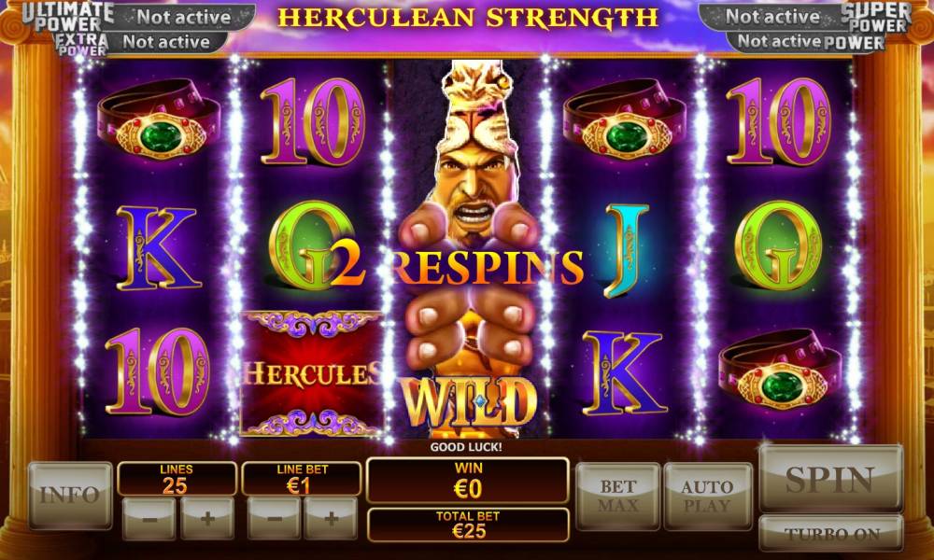Click the belt symbol at top of first reel
This screenshot has height=560, width=934.
pos(159,120)
